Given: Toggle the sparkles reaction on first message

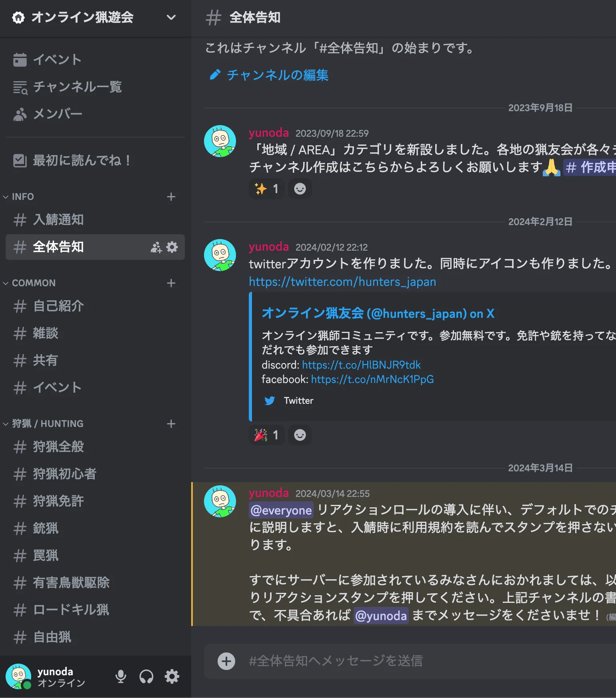Looking at the screenshot, I should coord(267,189).
